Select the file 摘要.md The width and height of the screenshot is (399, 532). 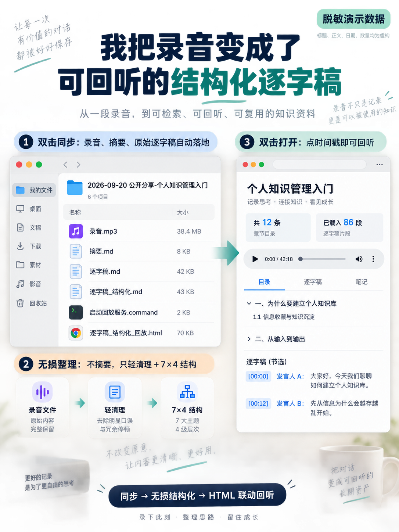139,251
